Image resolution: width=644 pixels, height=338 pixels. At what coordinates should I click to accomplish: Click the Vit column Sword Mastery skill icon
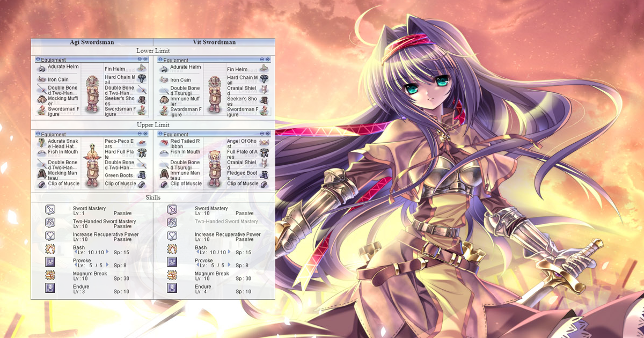click(172, 209)
